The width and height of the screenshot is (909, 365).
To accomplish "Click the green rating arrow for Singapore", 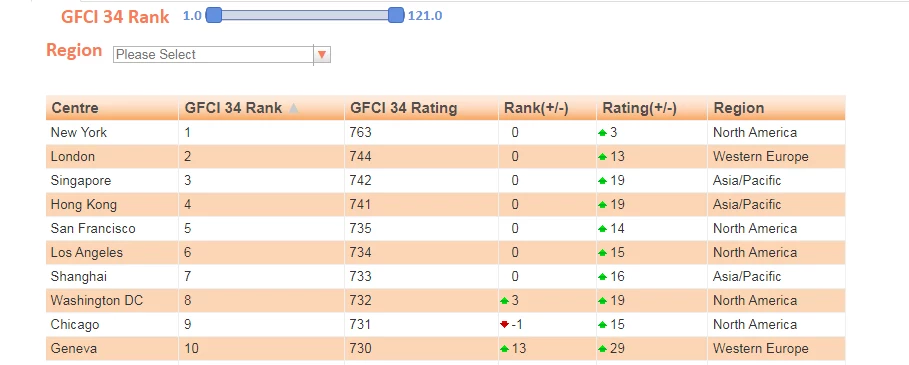I will (x=602, y=181).
